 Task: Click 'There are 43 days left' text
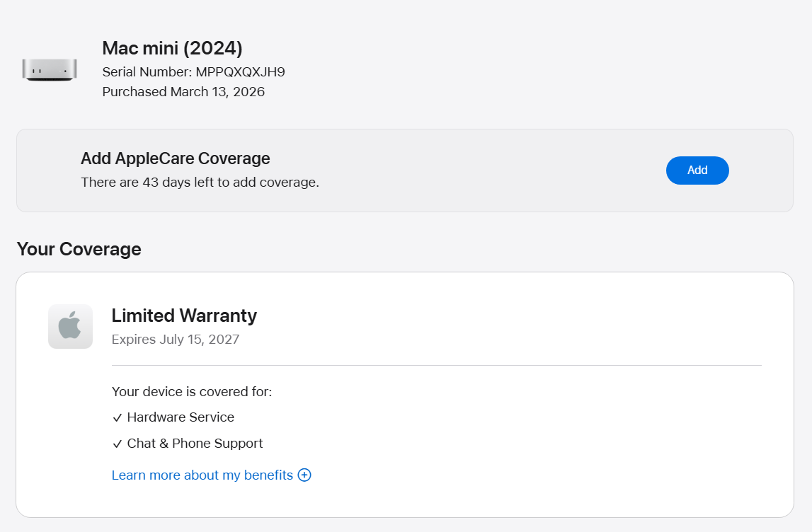[x=200, y=182]
